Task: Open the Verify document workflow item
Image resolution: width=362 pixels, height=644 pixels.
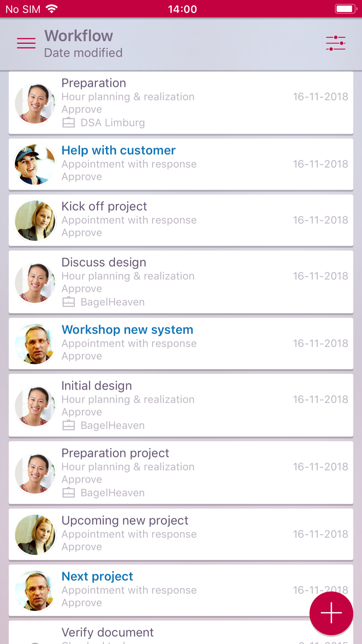Action: [108, 632]
